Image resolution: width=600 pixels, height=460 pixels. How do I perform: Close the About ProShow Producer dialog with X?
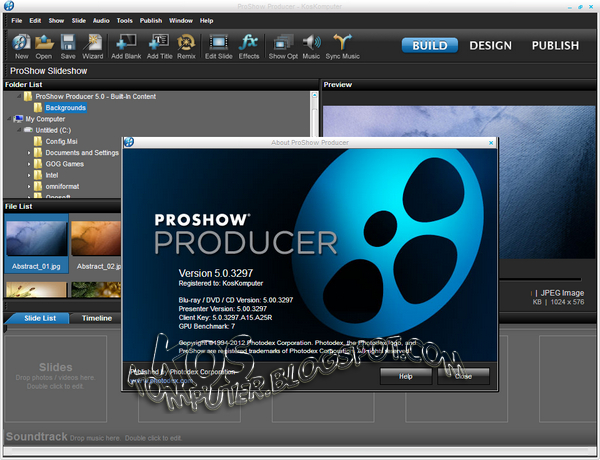click(x=491, y=143)
